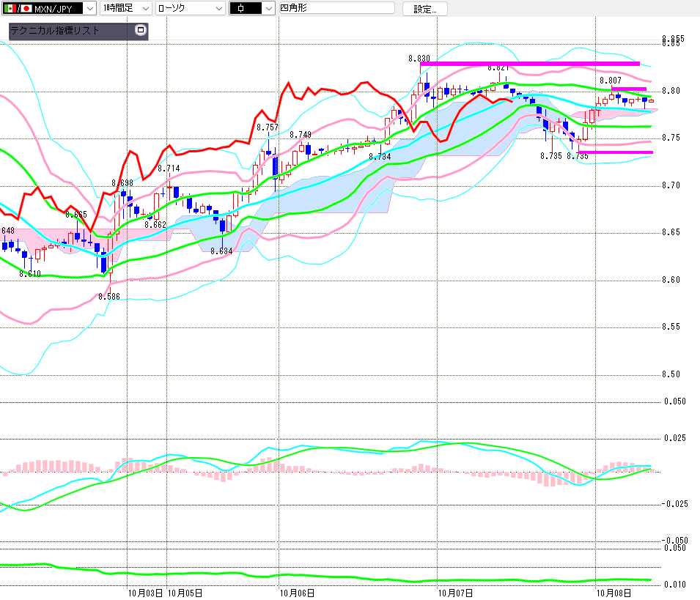Screen dimensions: 700x600
Task: Expand the テクニカル指標リスト panel with its square icon
Action: coord(141,30)
